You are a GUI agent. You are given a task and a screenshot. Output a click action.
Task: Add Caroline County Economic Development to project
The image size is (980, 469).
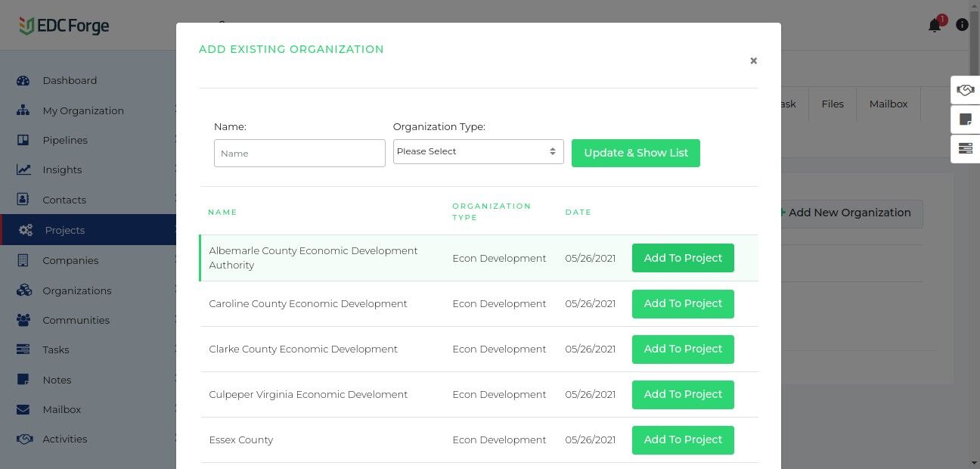click(x=682, y=303)
